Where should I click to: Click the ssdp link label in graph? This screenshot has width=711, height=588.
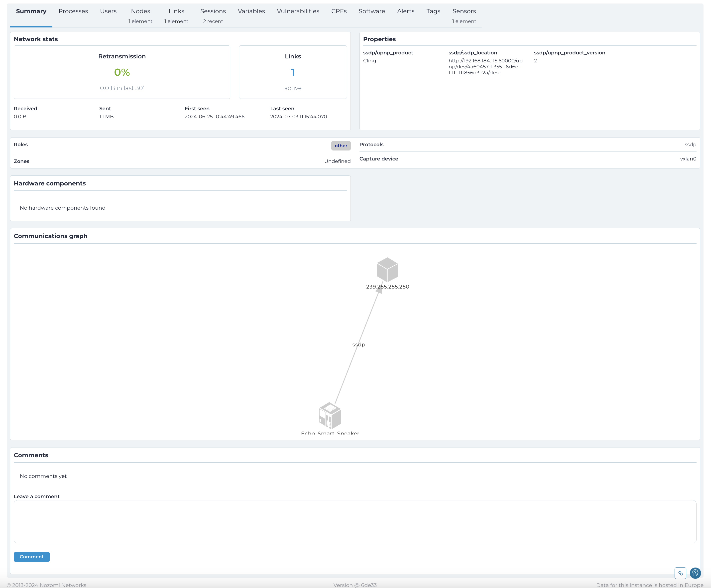click(358, 344)
